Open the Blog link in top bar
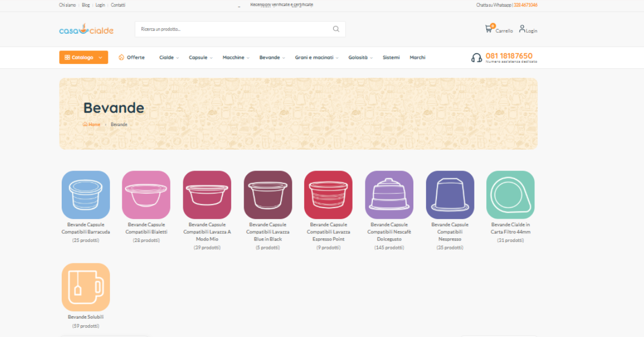 (86, 5)
